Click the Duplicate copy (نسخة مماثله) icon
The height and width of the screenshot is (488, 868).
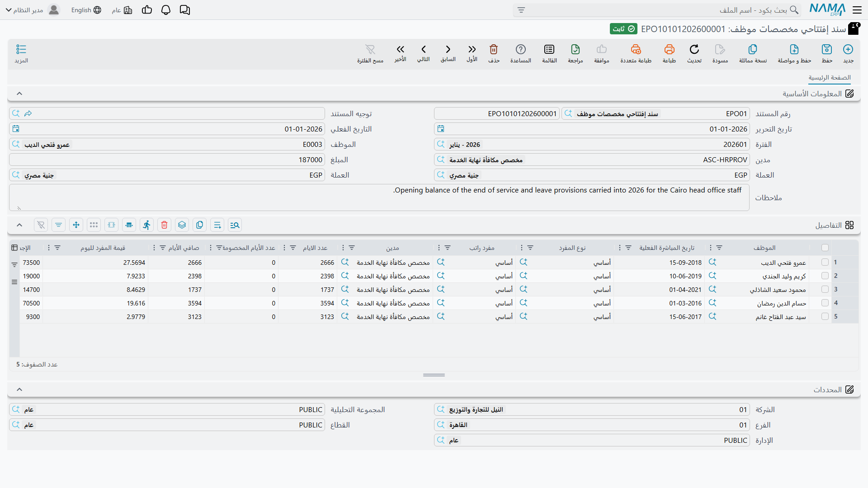pyautogui.click(x=753, y=53)
